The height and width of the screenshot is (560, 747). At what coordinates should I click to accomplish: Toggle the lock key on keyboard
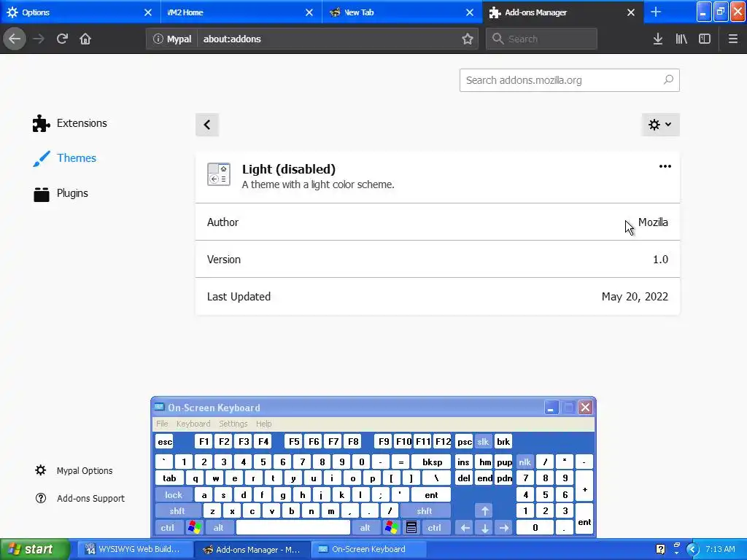point(174,495)
